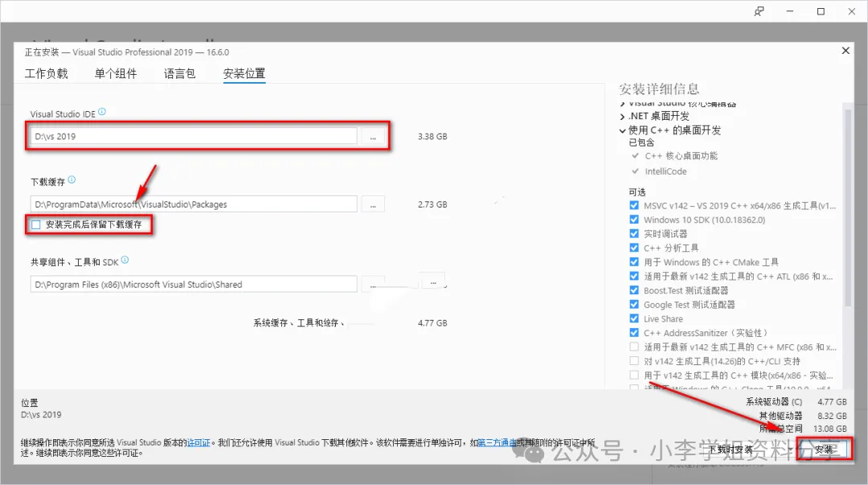The image size is (868, 485).
Task: Collapse 使用 C++ 的桌面开发 workload
Action: pos(623,131)
